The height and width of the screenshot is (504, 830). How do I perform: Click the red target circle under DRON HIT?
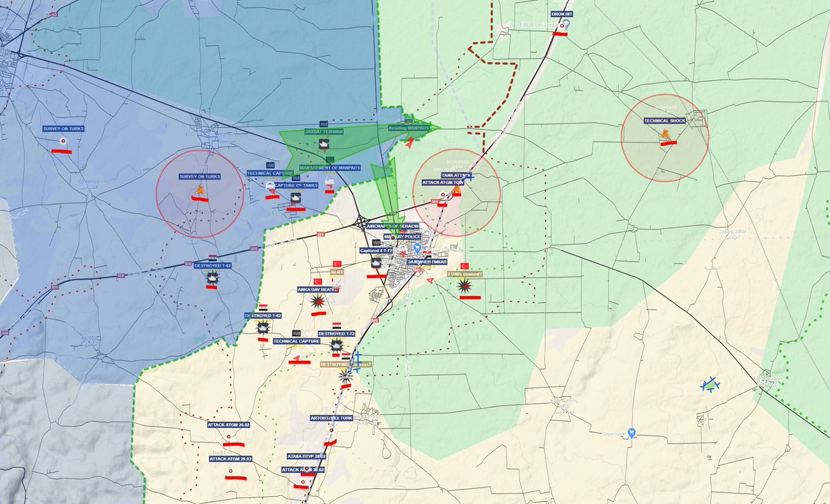[562, 26]
